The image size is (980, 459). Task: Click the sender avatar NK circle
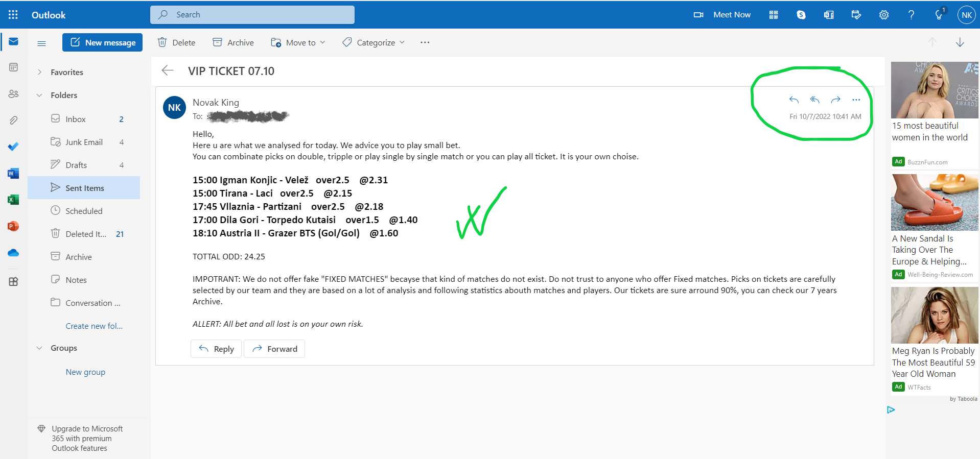point(174,108)
